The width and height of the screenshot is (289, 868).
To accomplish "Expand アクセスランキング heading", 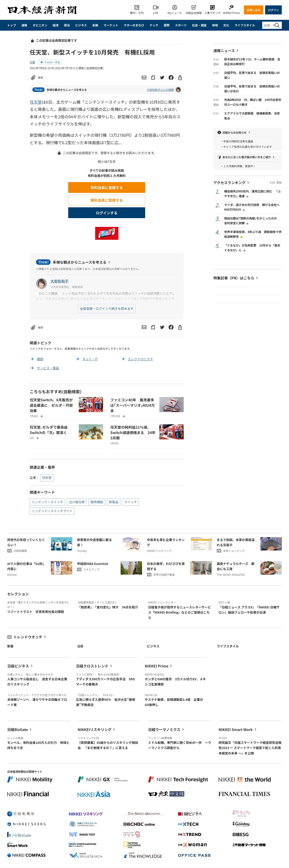I will 231,183.
